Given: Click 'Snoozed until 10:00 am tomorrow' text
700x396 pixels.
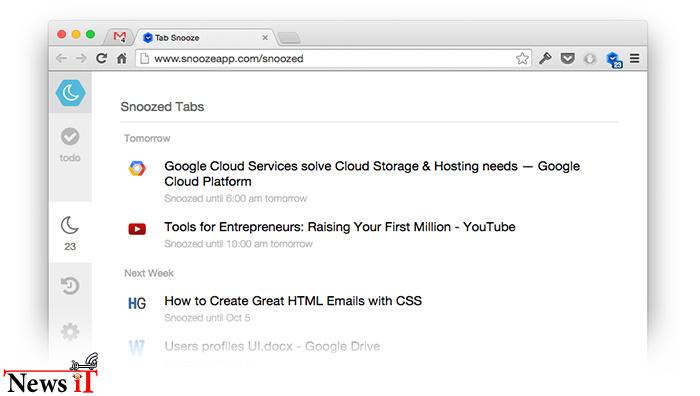Looking at the screenshot, I should 238,244.
